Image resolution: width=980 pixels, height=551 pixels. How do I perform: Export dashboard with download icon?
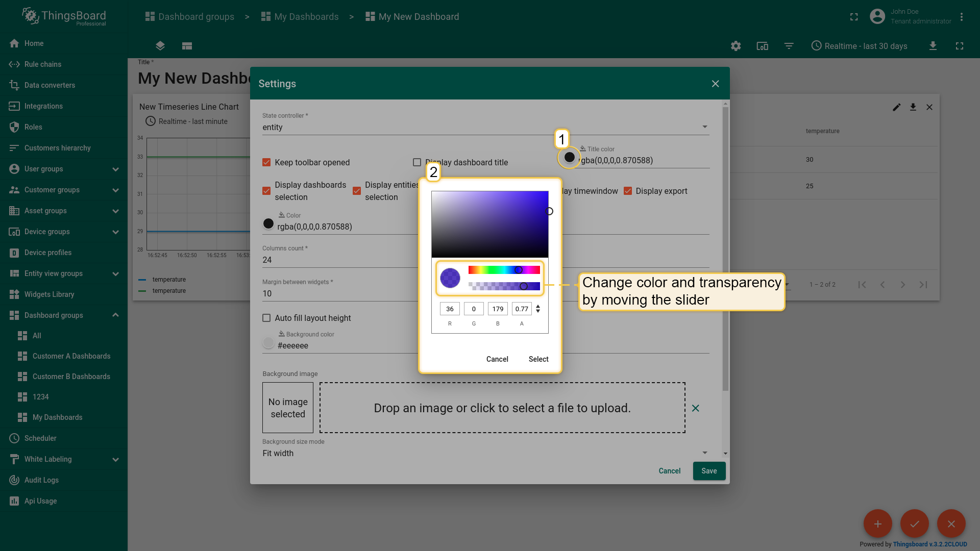tap(933, 46)
